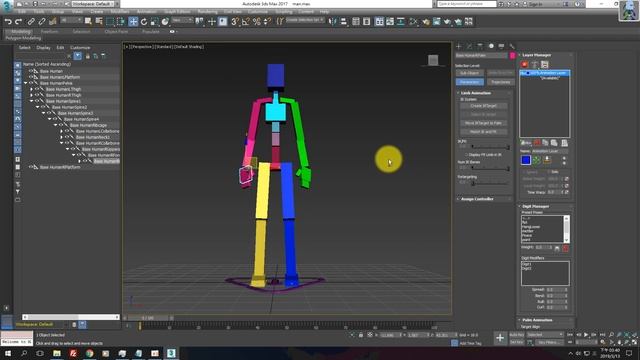Image resolution: width=640 pixels, height=360 pixels.
Task: Click the Parameters button
Action: 469,82
